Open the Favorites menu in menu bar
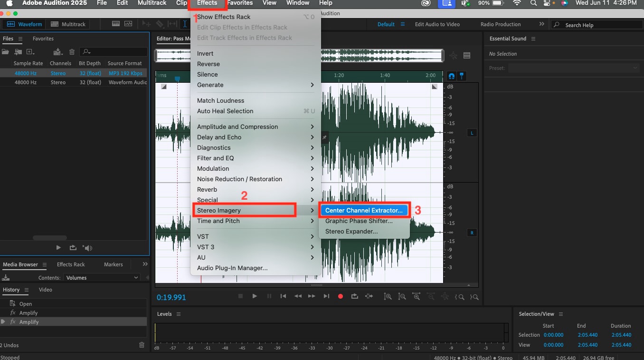 (240, 3)
